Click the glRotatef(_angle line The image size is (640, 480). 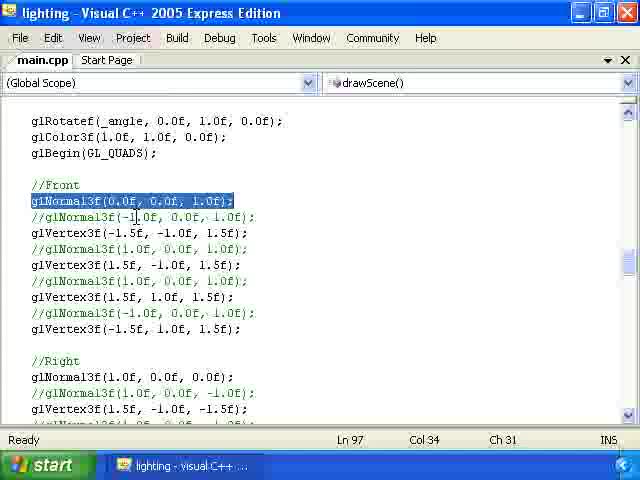[157, 121]
